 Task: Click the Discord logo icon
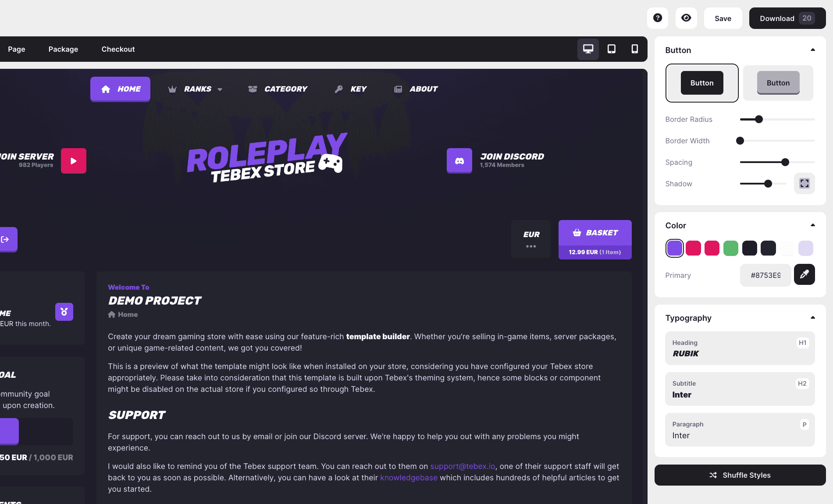tap(459, 161)
